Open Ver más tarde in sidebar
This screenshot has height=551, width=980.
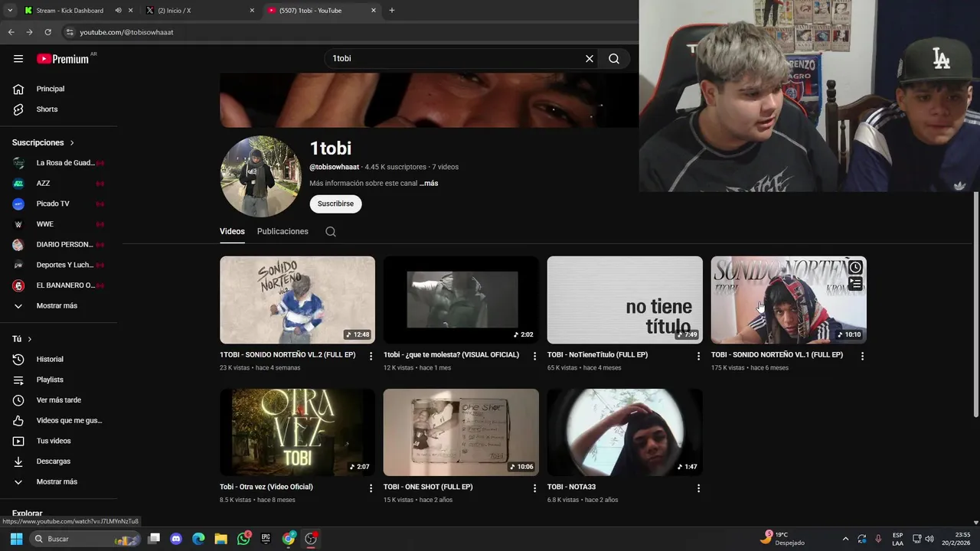tap(60, 400)
